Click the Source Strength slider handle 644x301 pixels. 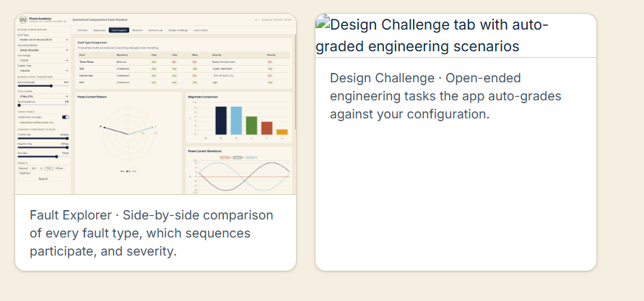(51, 86)
